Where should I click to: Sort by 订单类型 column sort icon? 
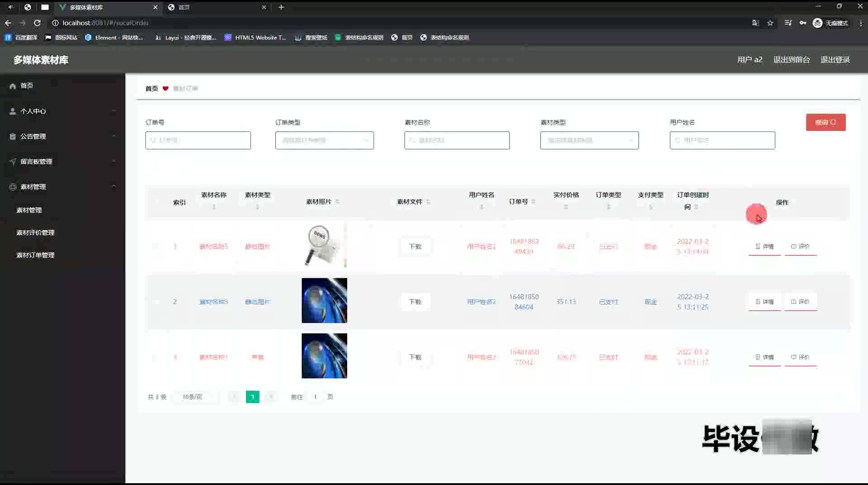point(609,207)
